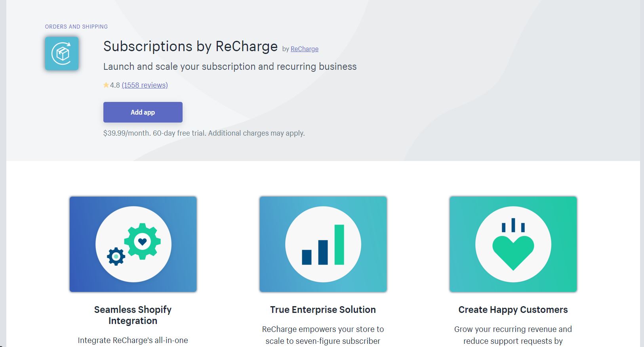
Task: Click the pricing and free trial text
Action: [x=204, y=133]
